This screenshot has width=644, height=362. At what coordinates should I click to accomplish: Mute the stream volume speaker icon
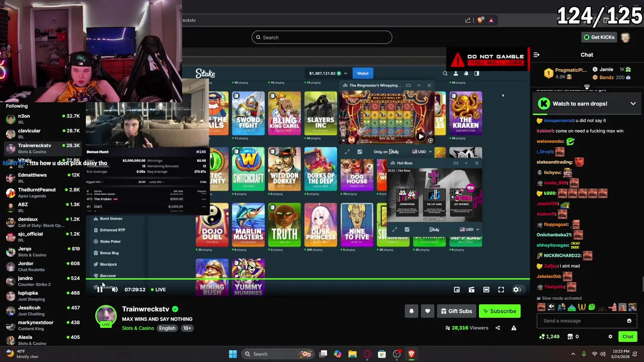tap(115, 289)
